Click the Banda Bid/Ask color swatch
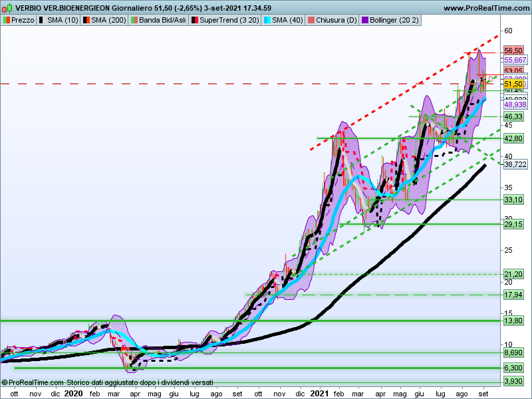The image size is (532, 399). coord(134,21)
